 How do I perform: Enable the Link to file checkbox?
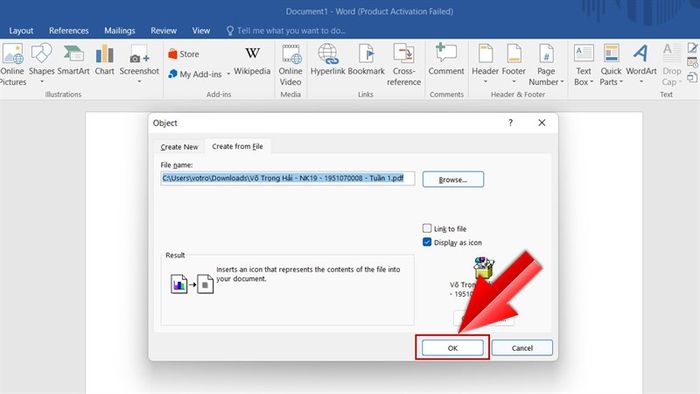click(x=427, y=228)
